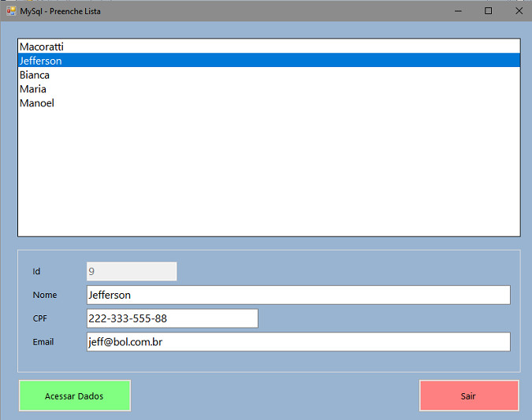The image size is (532, 420).
Task: Click the Email label
Action: pos(43,342)
